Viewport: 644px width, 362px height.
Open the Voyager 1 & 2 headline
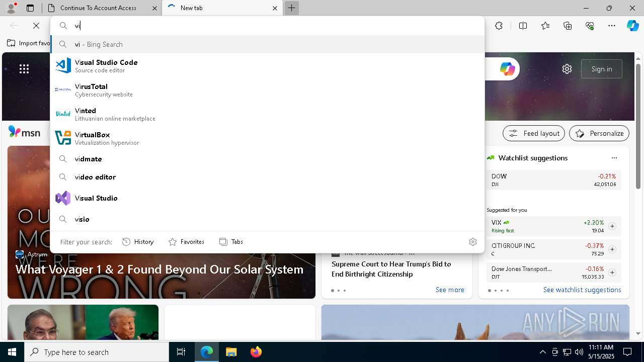click(x=159, y=269)
